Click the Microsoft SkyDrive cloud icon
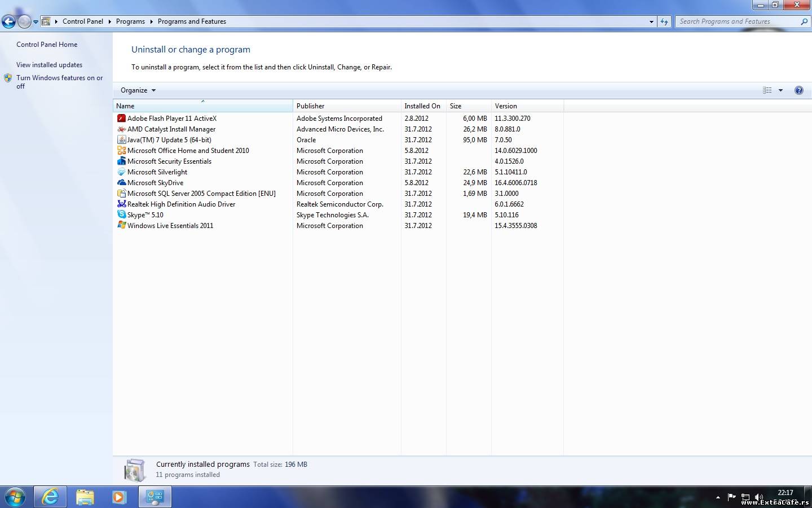Screen dimensions: 812x508 pos(121,183)
